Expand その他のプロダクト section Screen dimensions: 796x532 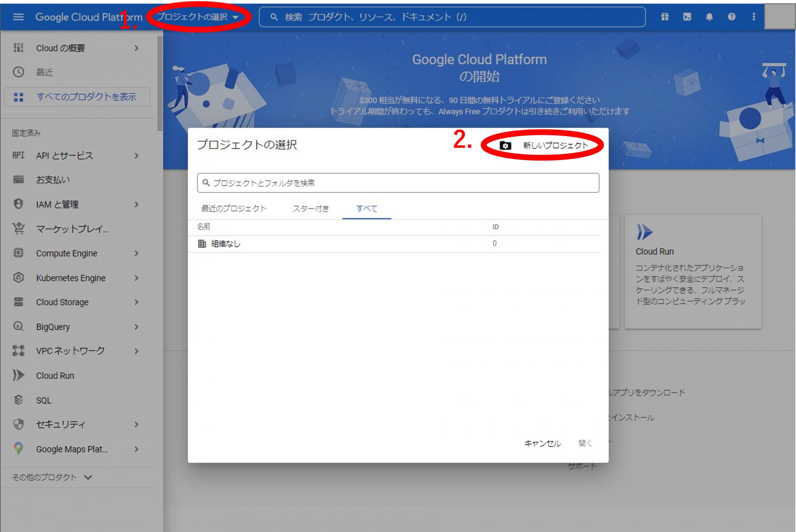[x=52, y=477]
